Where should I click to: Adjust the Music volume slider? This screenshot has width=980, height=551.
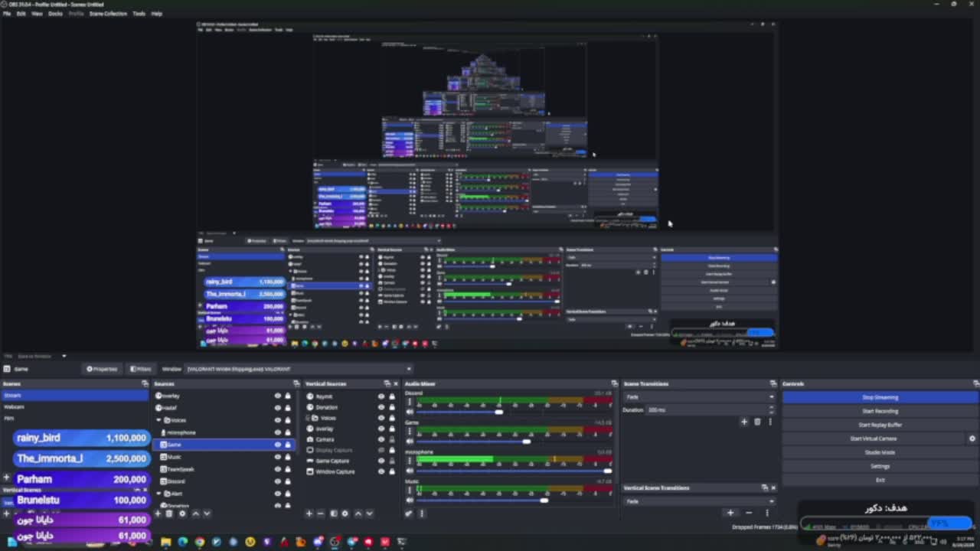point(544,500)
